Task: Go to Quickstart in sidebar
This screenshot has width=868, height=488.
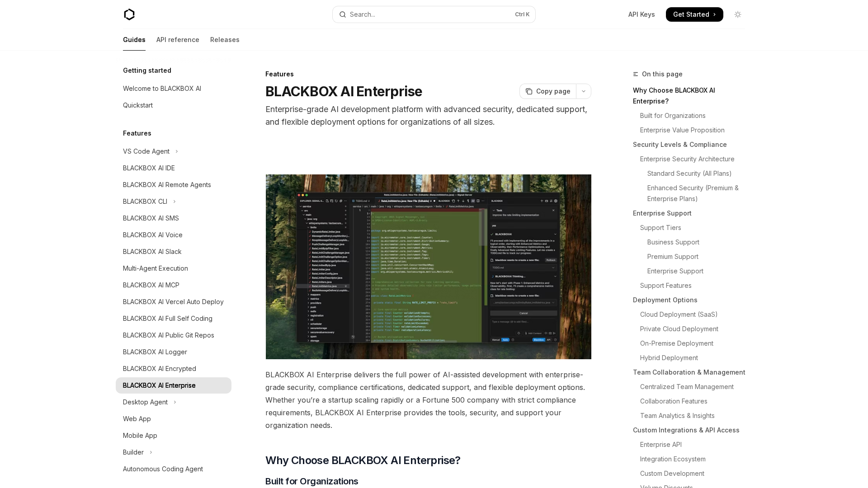Action: tap(138, 105)
